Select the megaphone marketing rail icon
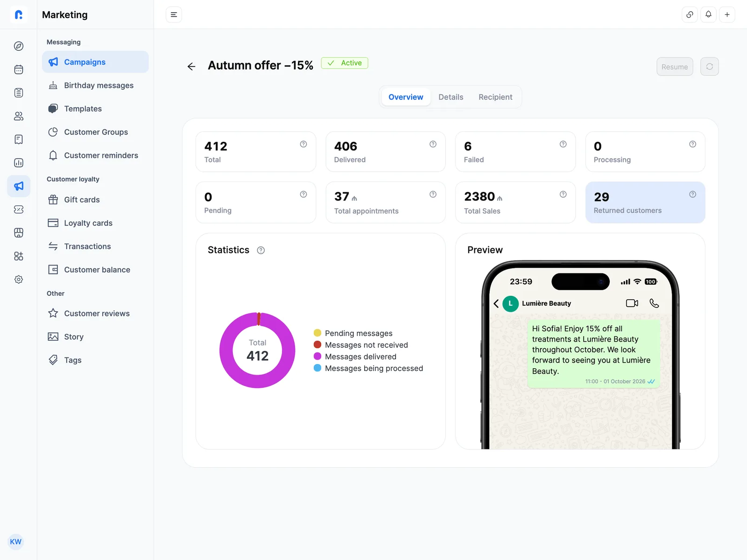The height and width of the screenshot is (560, 747). pyautogui.click(x=19, y=186)
